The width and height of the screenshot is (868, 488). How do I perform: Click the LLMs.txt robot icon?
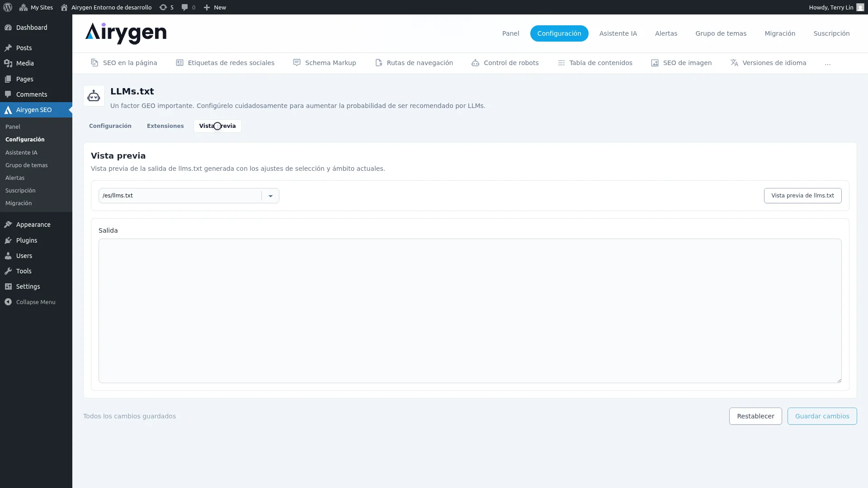pos(94,96)
